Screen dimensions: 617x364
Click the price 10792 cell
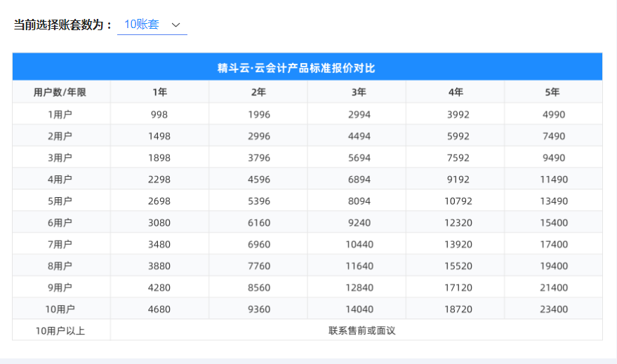[456, 201]
